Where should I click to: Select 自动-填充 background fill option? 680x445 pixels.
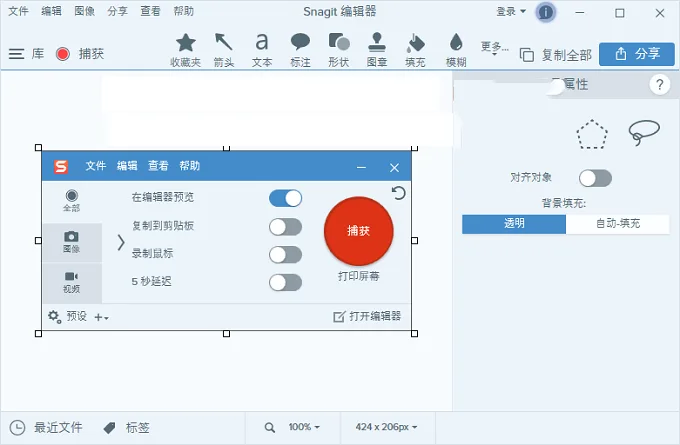click(x=618, y=224)
